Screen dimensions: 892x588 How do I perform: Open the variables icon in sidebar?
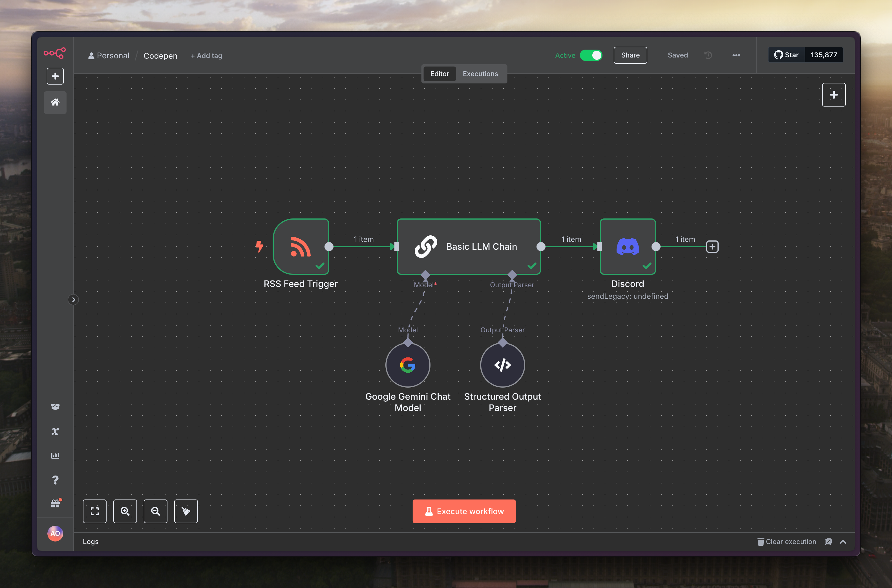55,431
